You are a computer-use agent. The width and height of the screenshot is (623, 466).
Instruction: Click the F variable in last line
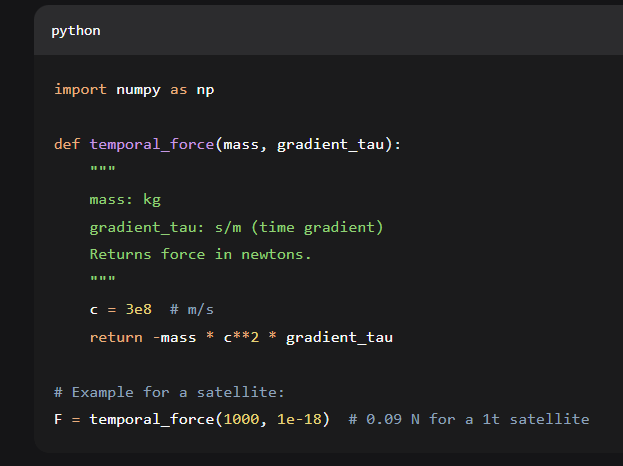(x=58, y=419)
